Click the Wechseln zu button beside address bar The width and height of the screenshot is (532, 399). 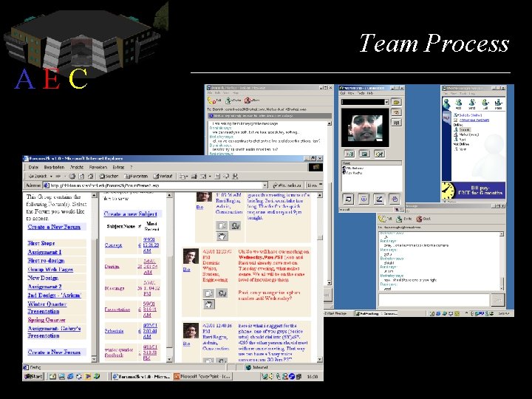(x=287, y=185)
